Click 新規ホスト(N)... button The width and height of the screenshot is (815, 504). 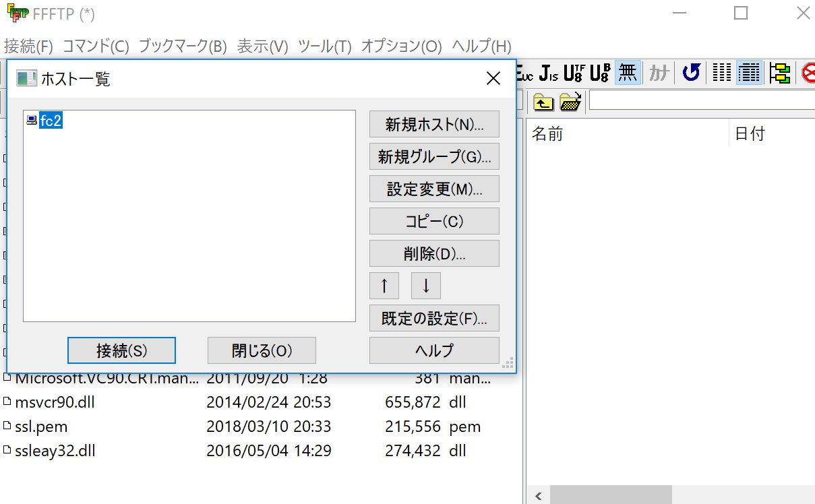[x=434, y=125]
